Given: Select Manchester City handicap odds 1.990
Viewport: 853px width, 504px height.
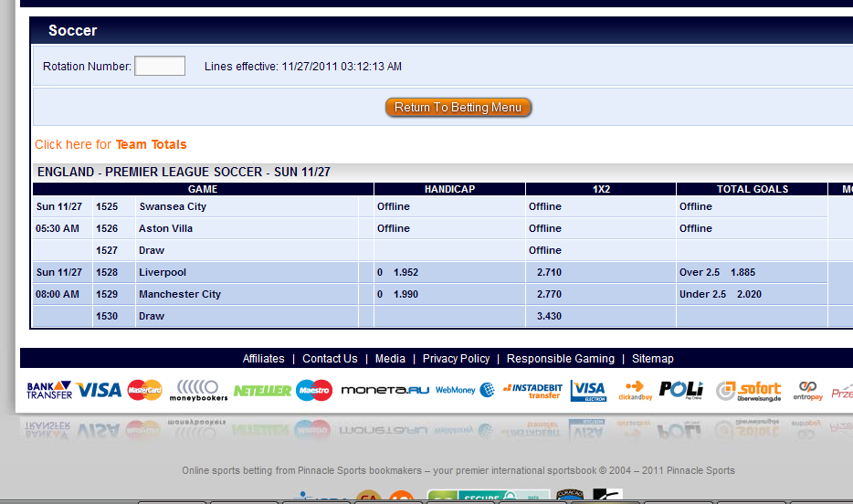Looking at the screenshot, I should [x=405, y=294].
